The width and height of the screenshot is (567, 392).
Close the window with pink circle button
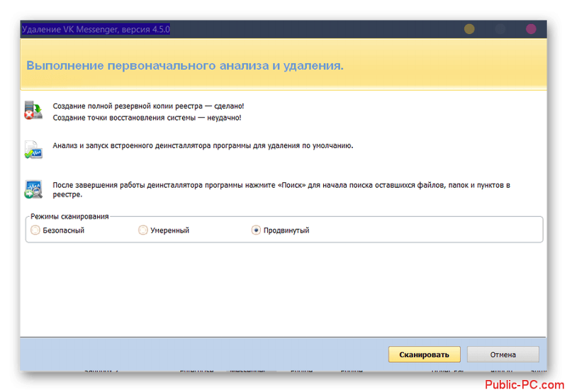[531, 29]
